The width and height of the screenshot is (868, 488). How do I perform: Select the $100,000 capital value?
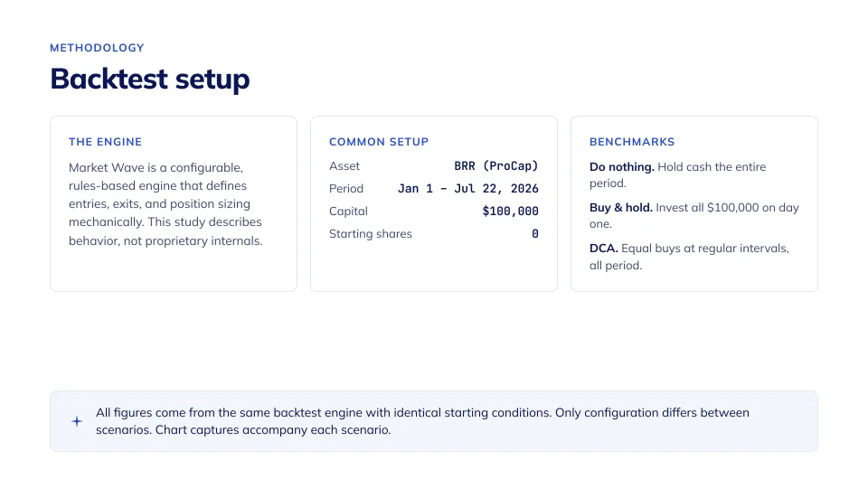(510, 211)
